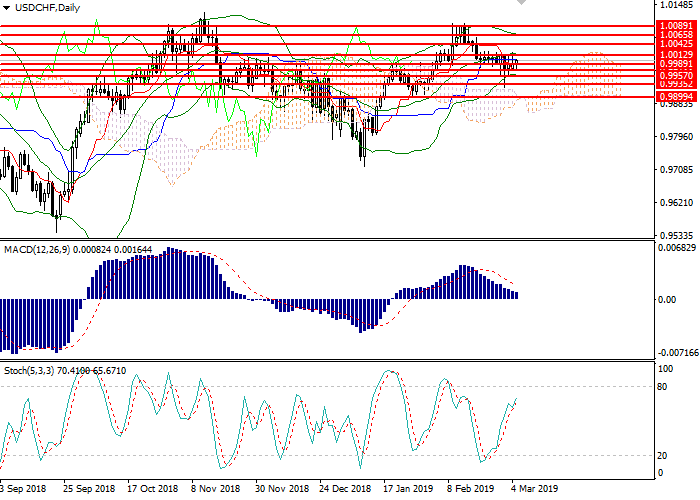Click the 24 Dec 2018 date label
700x500 pixels.
[x=345, y=490]
